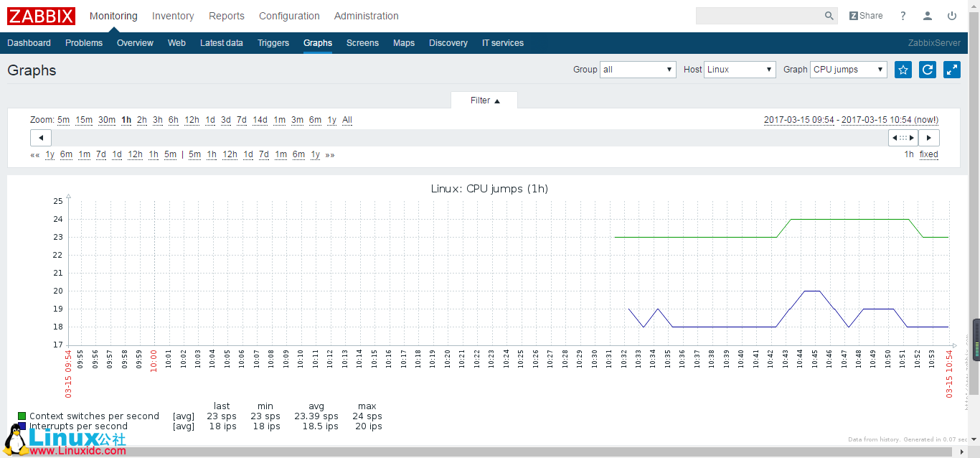The width and height of the screenshot is (980, 458).
Task: Open help via the question mark icon
Action: (x=903, y=15)
